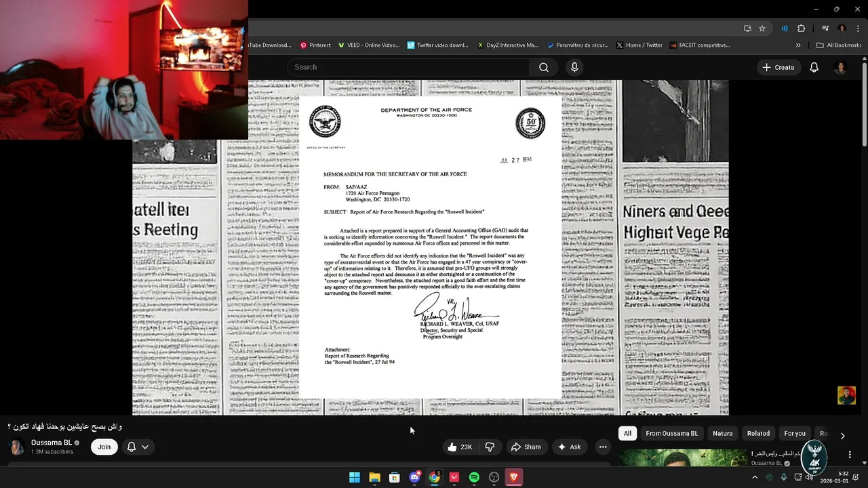Open Brave browser from taskbar
This screenshot has height=488, width=868.
coord(514,477)
